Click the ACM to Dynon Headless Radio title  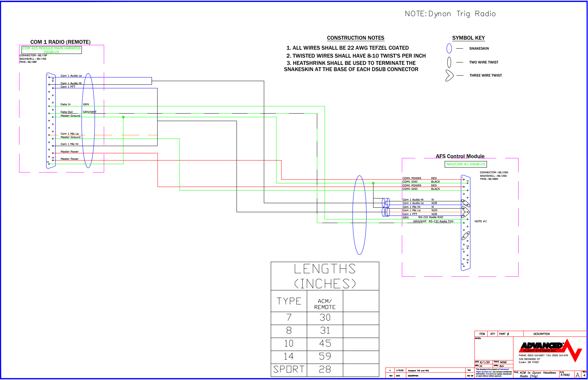(x=536, y=374)
